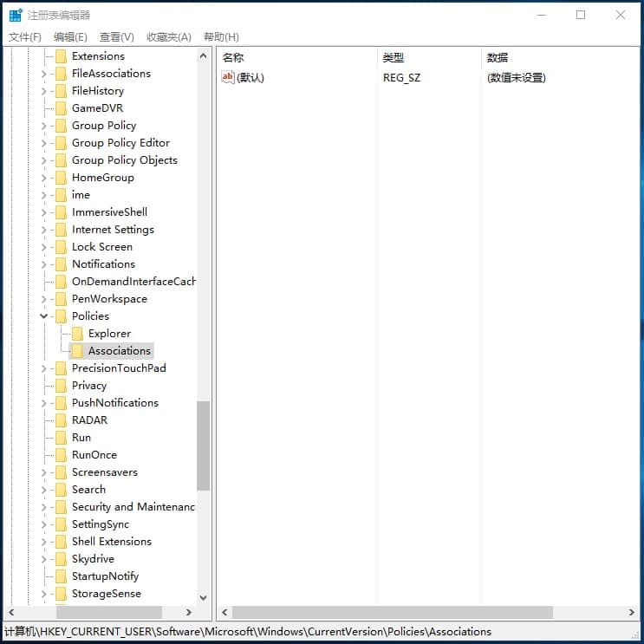This screenshot has height=644, width=644.
Task: Click the folder icon beside Privacy
Action: pyautogui.click(x=61, y=386)
